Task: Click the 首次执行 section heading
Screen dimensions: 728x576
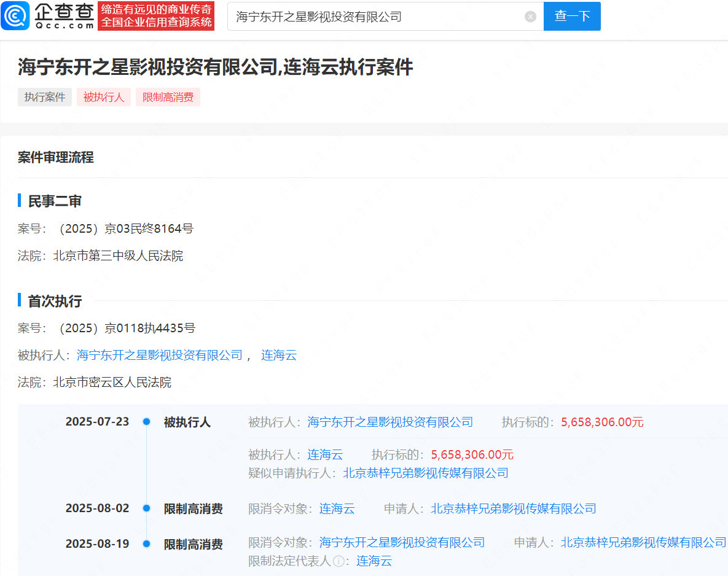Action: (55, 301)
